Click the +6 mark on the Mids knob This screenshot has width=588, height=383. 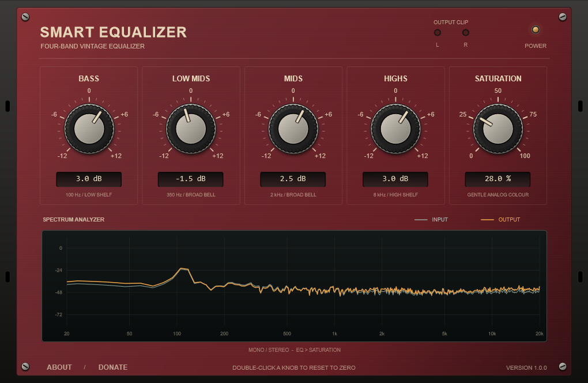point(328,114)
